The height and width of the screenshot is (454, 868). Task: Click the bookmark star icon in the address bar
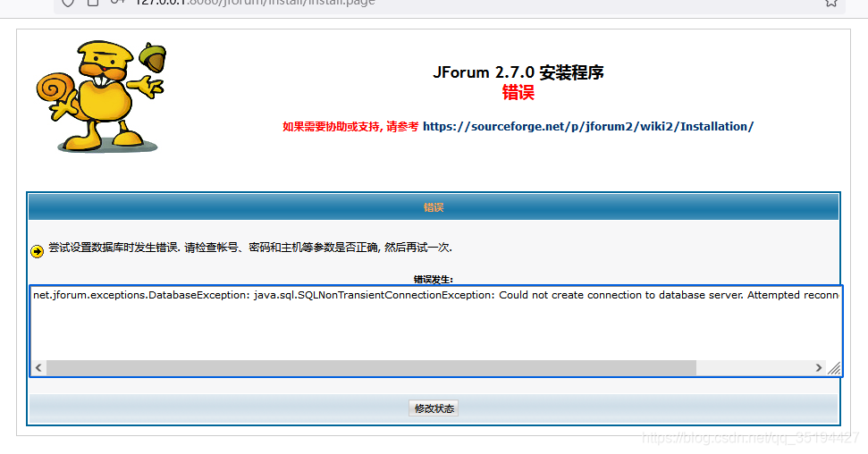pos(831,3)
